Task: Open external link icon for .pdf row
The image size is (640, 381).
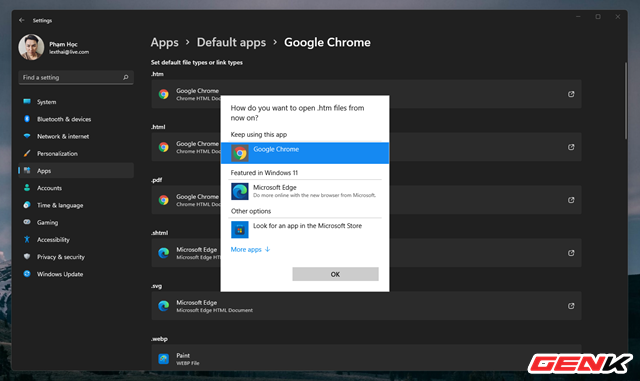Action: [571, 200]
